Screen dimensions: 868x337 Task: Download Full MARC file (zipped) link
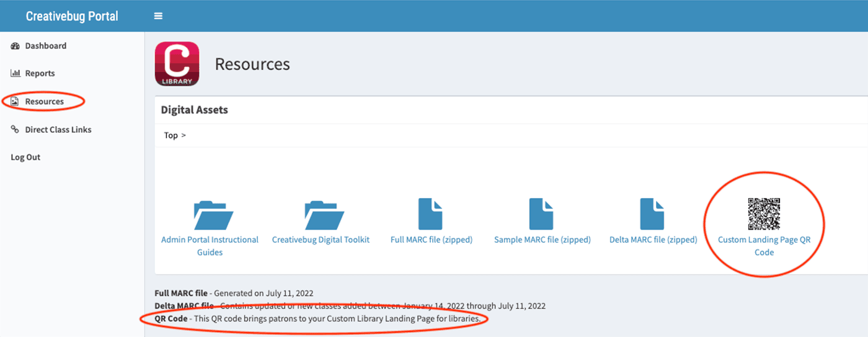click(432, 240)
